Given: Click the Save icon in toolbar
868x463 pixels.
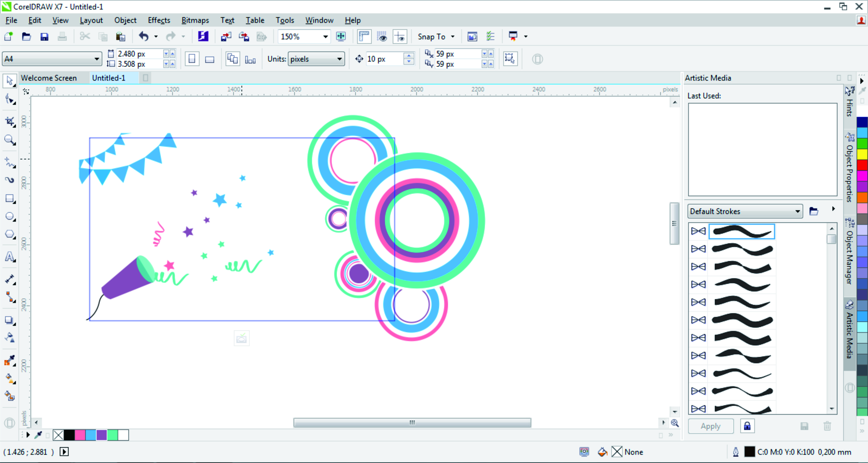Looking at the screenshot, I should click(44, 36).
